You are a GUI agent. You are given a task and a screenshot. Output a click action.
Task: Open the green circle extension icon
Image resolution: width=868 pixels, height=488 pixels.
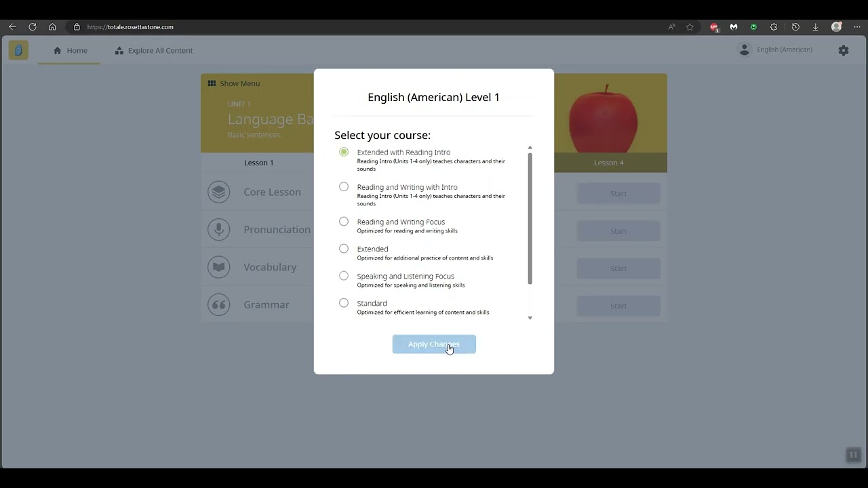point(753,27)
